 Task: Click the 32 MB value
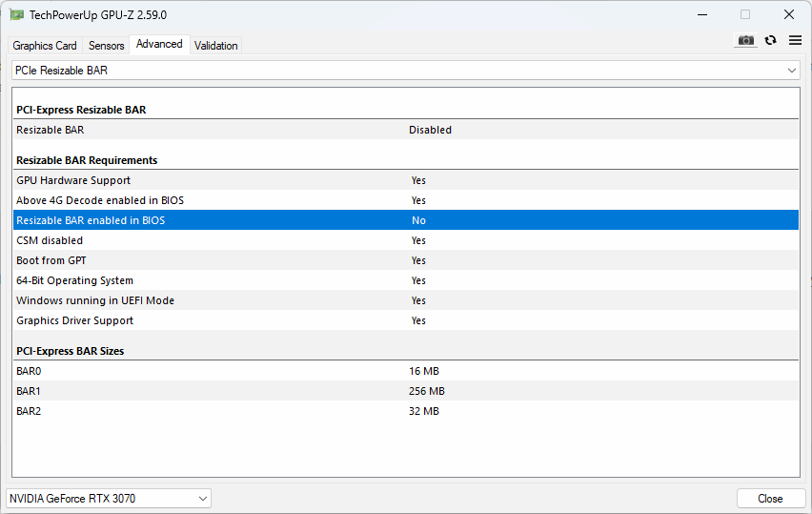423,411
